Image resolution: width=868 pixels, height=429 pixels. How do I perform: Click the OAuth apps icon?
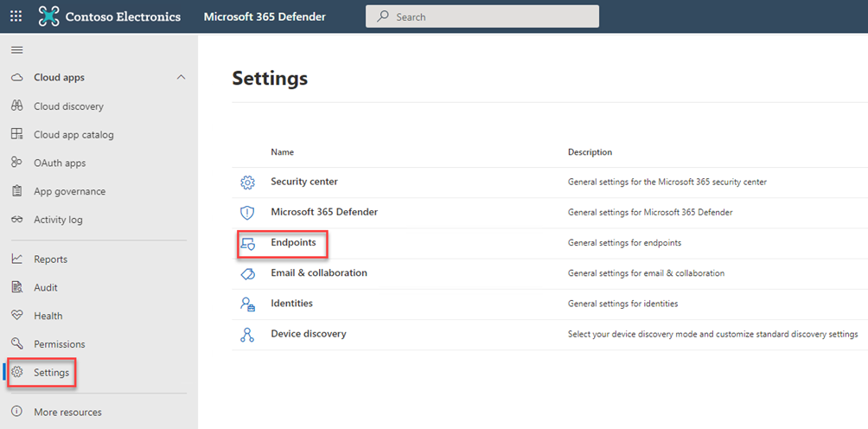click(17, 163)
